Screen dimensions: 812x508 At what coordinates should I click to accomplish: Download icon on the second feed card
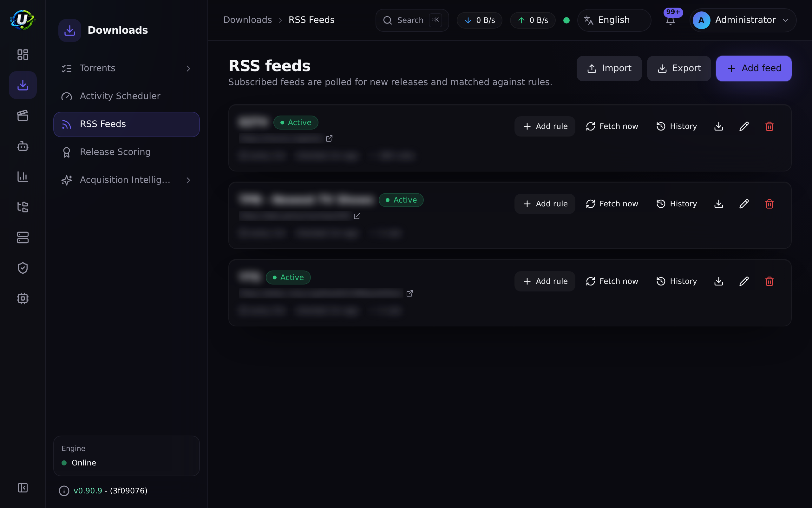pos(718,204)
